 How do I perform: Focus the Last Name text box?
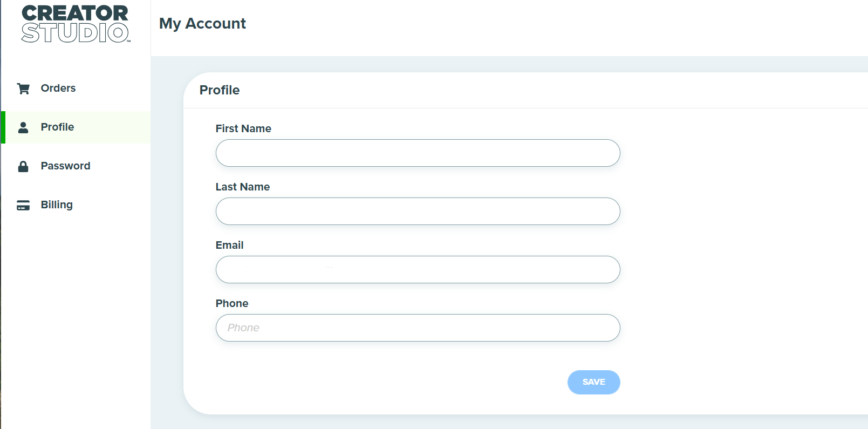click(x=418, y=211)
